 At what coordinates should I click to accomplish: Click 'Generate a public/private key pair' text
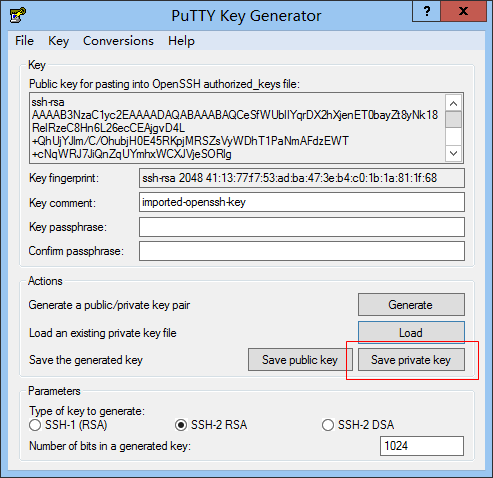[109, 305]
